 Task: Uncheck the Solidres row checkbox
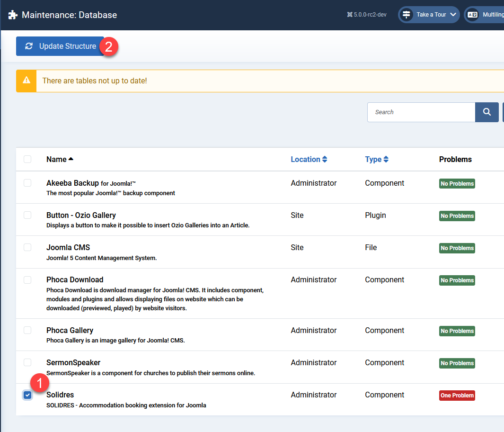[27, 395]
